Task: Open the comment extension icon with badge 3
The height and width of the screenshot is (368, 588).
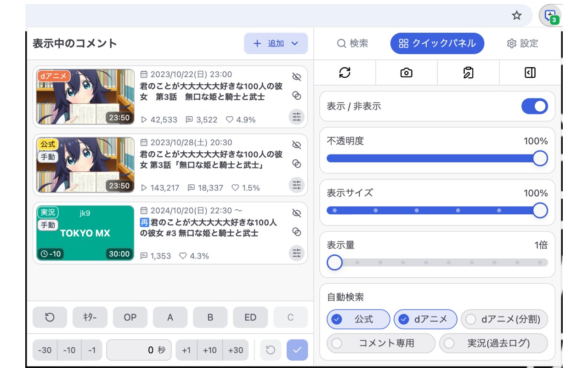Action: click(550, 16)
